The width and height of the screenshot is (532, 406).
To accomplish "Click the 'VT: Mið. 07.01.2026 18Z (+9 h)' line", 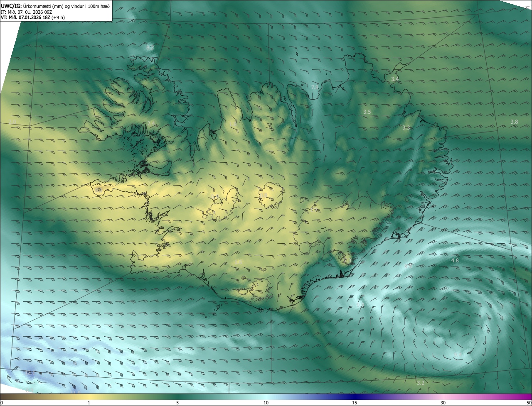I will pos(32,17).
